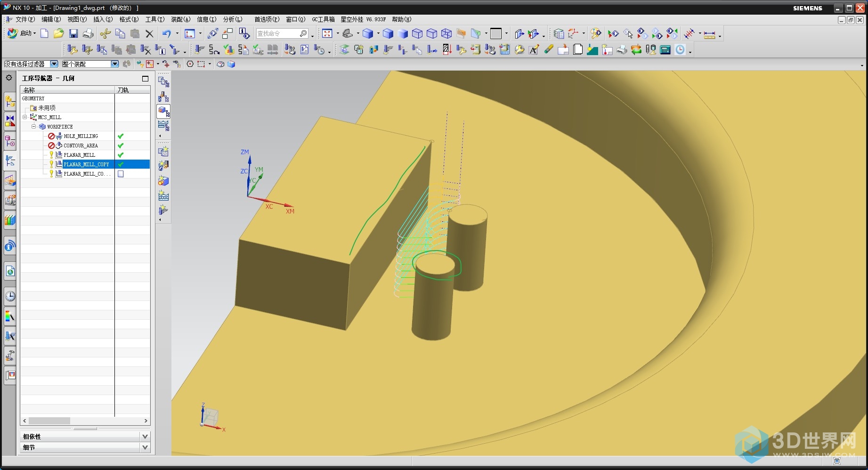Toggle PLANAR_MILL_CO... toolpath status box
The width and height of the screenshot is (868, 470).
coord(121,174)
